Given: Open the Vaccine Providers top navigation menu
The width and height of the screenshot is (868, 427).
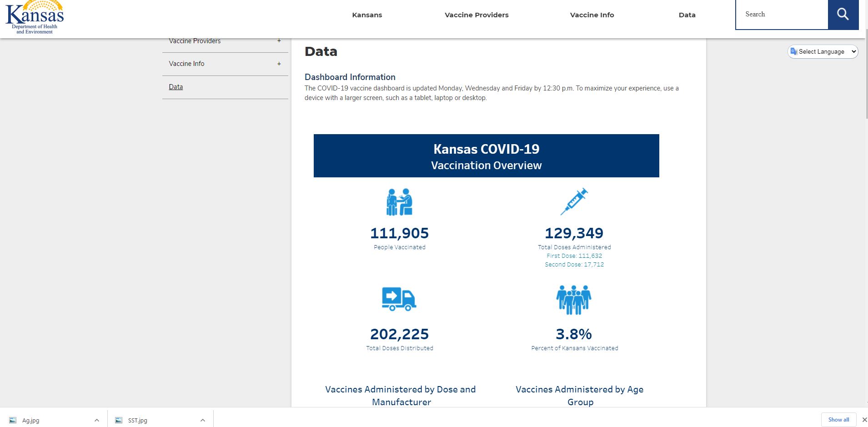Looking at the screenshot, I should (x=477, y=15).
